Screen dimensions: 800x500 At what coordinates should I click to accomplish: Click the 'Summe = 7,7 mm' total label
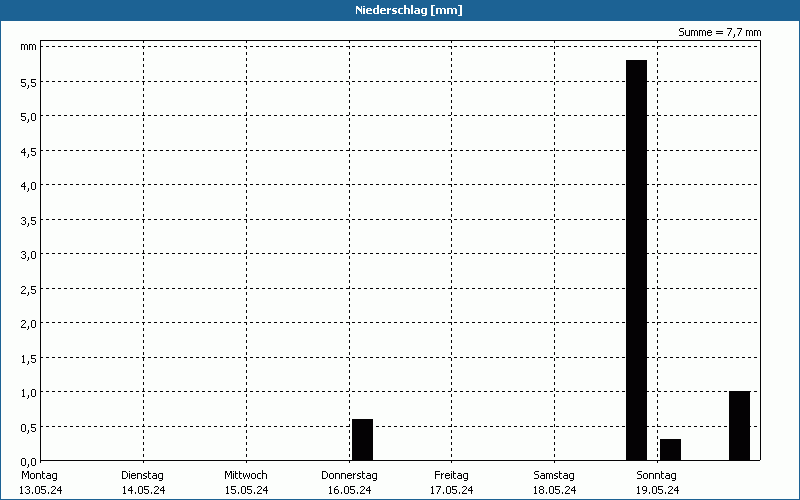tap(719, 32)
